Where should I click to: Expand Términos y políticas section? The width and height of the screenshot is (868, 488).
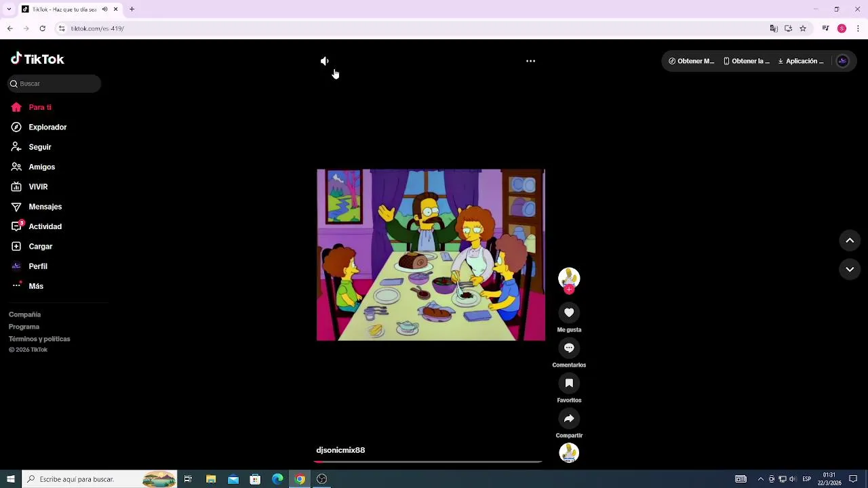[39, 339]
